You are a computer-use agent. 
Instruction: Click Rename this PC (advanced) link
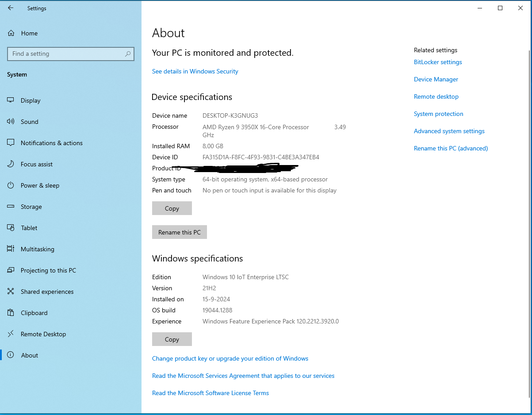(451, 148)
